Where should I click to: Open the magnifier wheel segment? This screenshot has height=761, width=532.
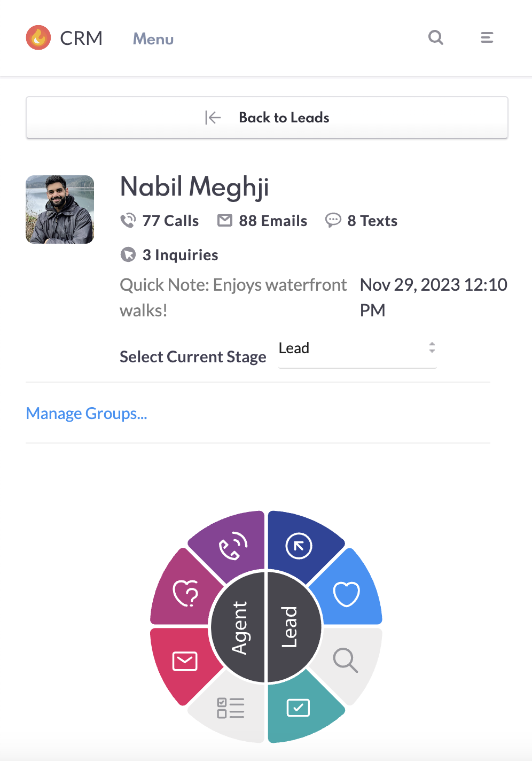(x=346, y=661)
